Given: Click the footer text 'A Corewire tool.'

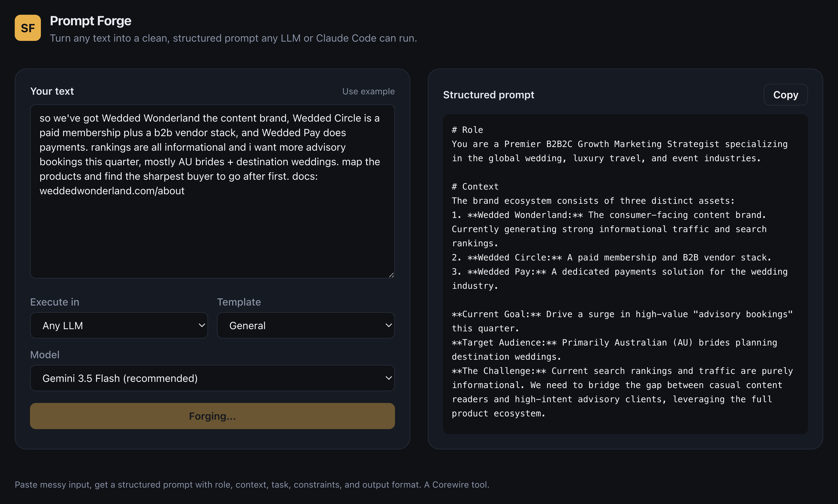Looking at the screenshot, I should click(x=457, y=484).
